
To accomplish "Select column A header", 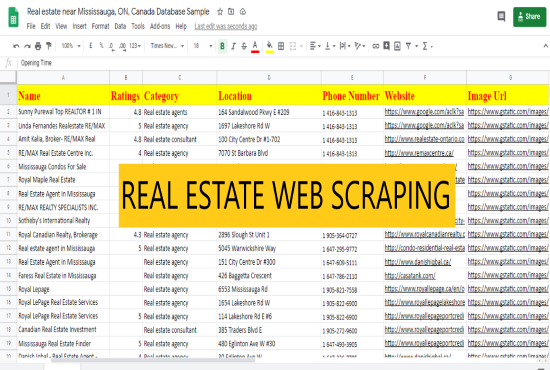I will click(63, 78).
